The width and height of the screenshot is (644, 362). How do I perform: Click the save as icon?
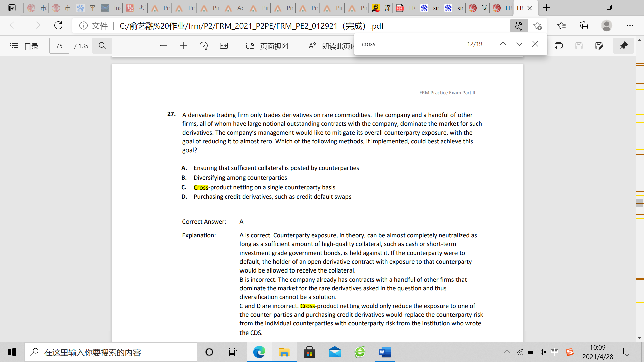tap(599, 46)
